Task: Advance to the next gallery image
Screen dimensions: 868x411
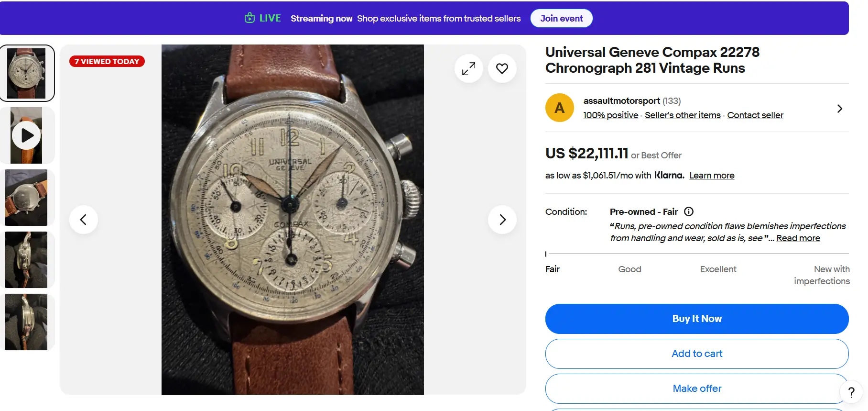Action: (502, 220)
